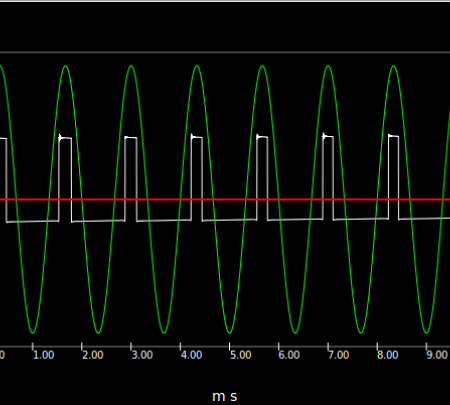This screenshot has height=405, width=450.
Task: Select the 6.00 time axis label
Action: point(289,355)
